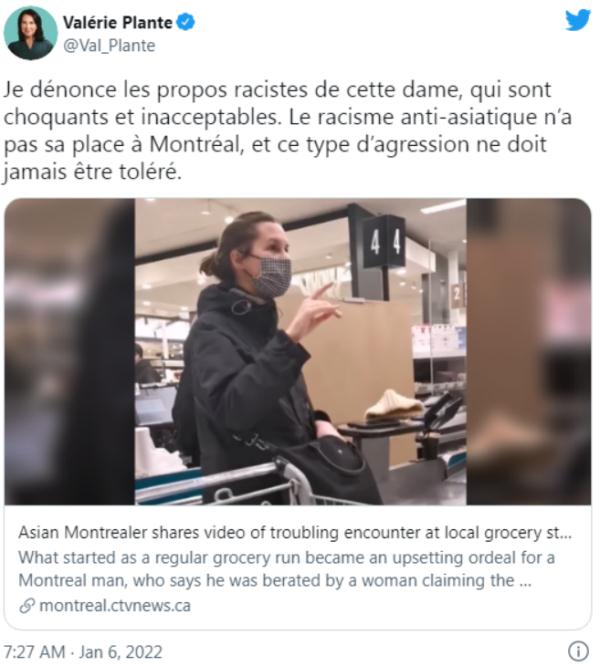
Task: Click the tweet text beginning with Je dénonce
Action: pyautogui.click(x=287, y=131)
